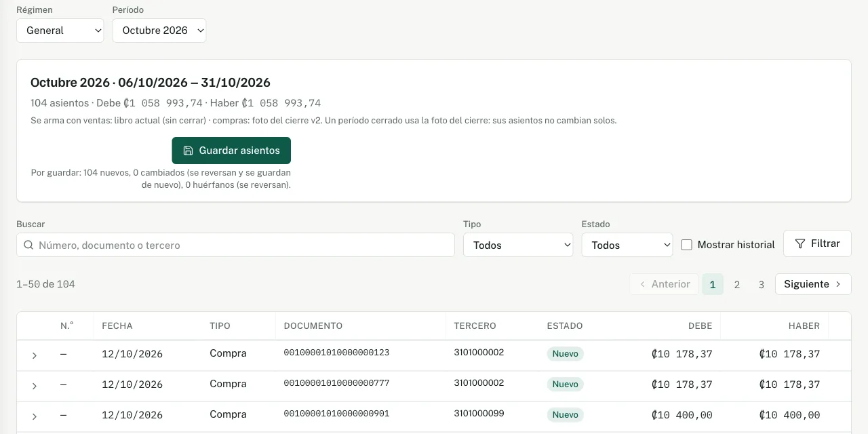Click document number 00100001010000000123
The width and height of the screenshot is (868, 434).
(336, 353)
